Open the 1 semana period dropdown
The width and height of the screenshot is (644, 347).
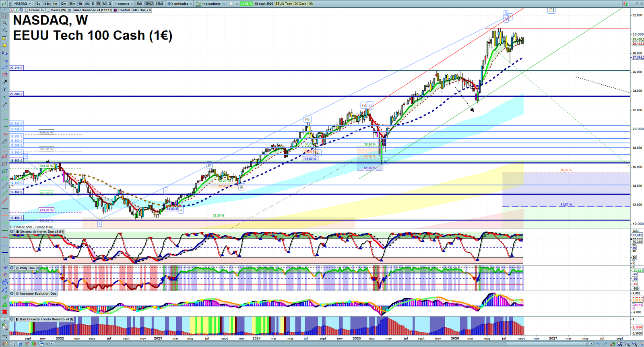coord(124,4)
